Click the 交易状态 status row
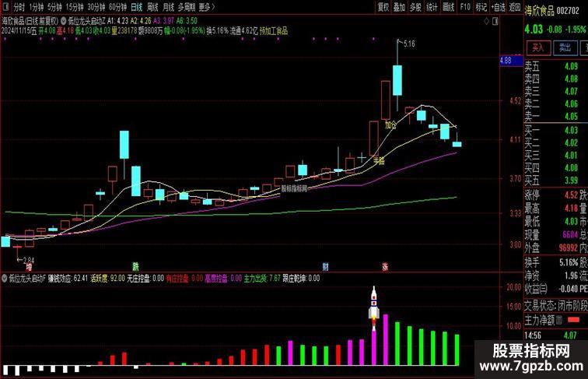The height and width of the screenshot is (379, 588). (556, 306)
